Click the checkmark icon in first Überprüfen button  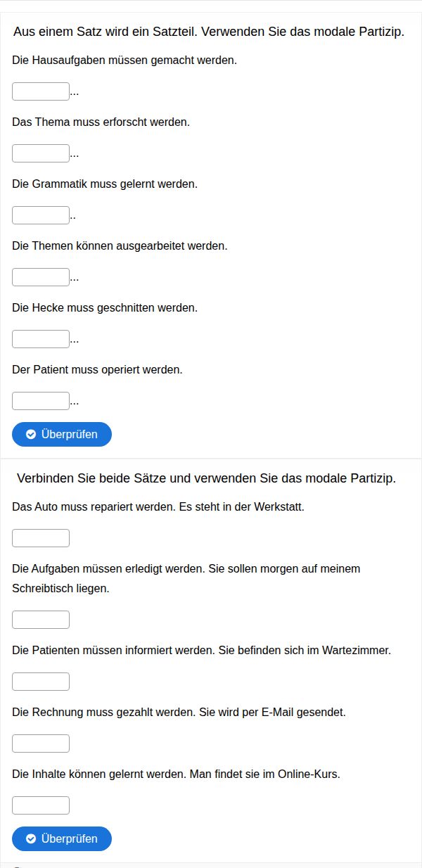point(31,435)
